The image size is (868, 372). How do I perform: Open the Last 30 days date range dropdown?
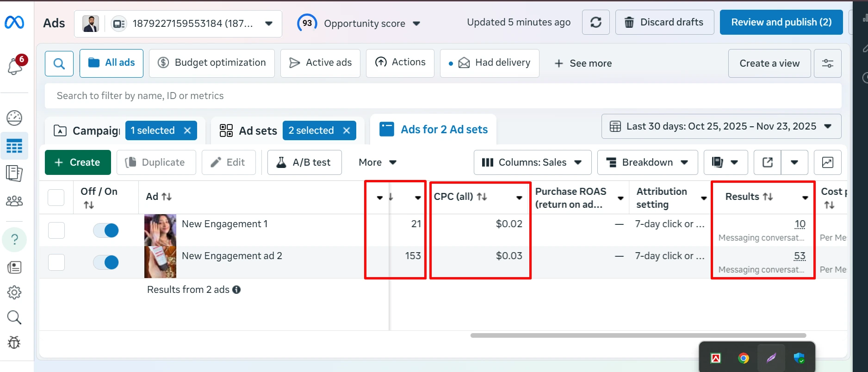721,126
